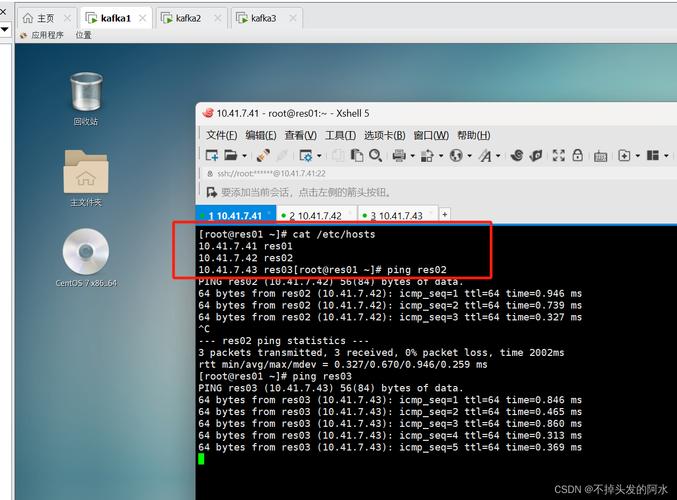Expand the globe encoding dropdown arrow
677x500 pixels.
(469, 156)
